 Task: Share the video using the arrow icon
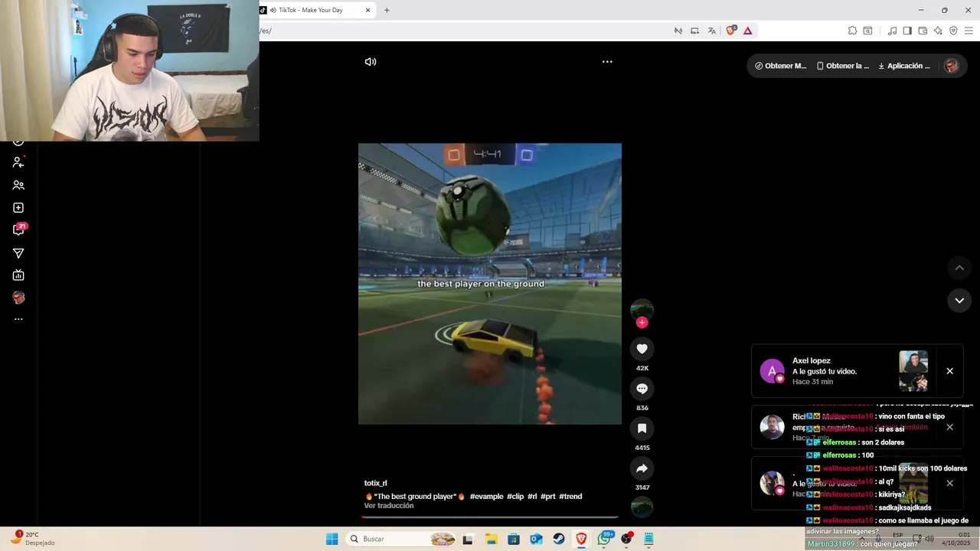[x=642, y=468]
